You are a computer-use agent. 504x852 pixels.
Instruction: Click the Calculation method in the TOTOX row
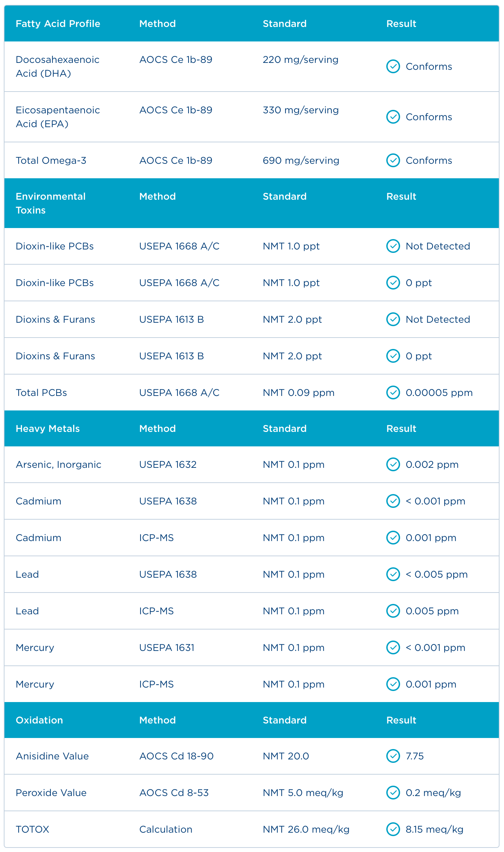[x=166, y=829]
